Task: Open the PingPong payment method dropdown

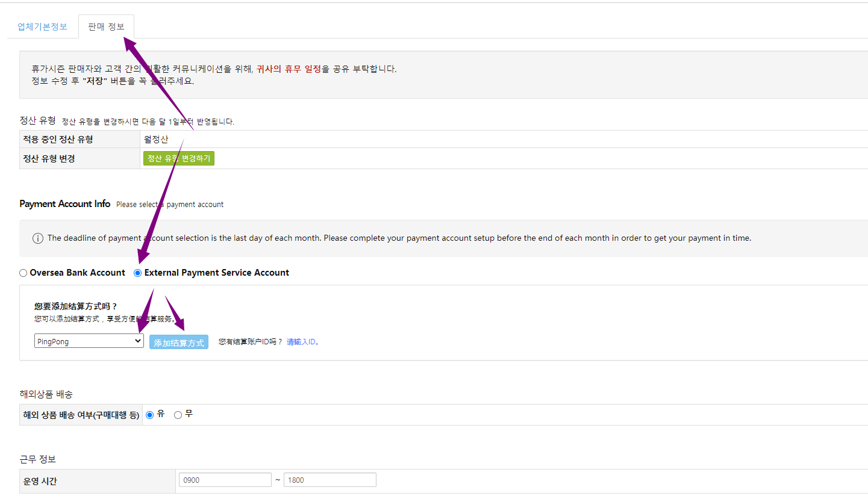Action: click(89, 341)
